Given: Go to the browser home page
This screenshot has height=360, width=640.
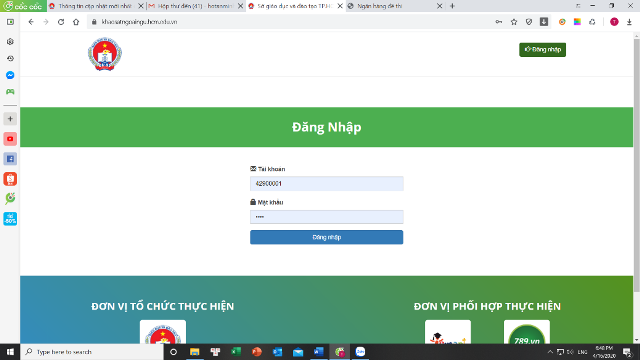Looking at the screenshot, I should [76, 22].
